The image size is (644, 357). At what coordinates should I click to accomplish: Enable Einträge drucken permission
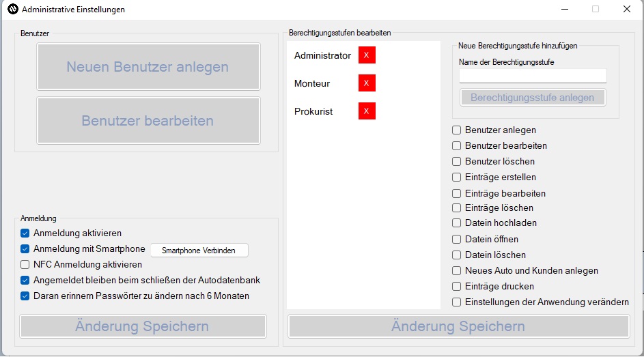pos(457,286)
